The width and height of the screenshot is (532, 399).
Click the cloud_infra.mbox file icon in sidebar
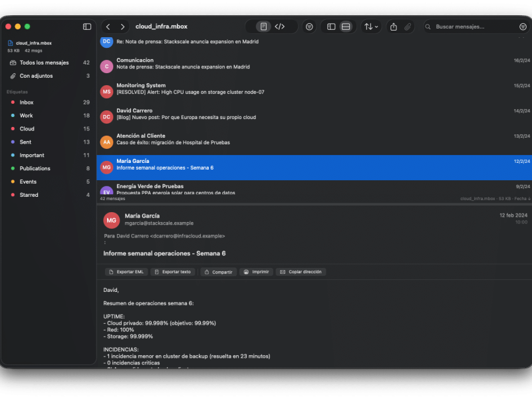(x=11, y=43)
